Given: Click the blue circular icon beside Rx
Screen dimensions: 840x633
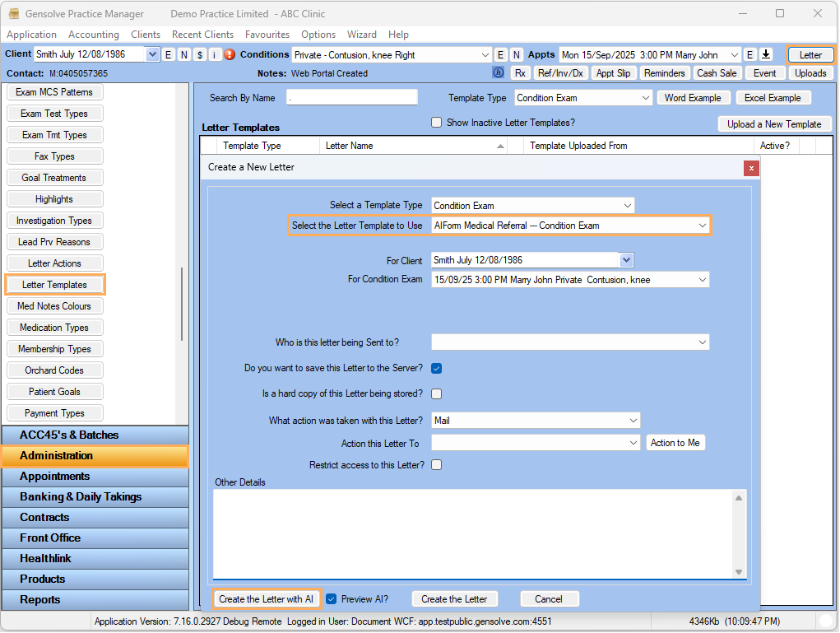Looking at the screenshot, I should click(499, 73).
